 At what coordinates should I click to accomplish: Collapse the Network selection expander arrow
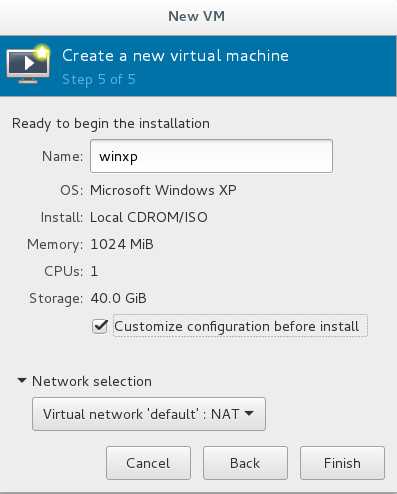[22, 380]
